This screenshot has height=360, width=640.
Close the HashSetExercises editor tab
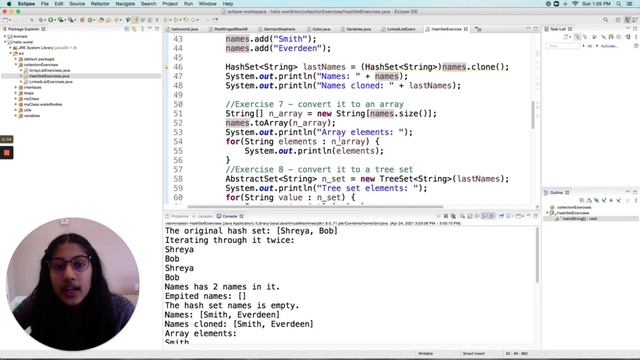(466, 29)
